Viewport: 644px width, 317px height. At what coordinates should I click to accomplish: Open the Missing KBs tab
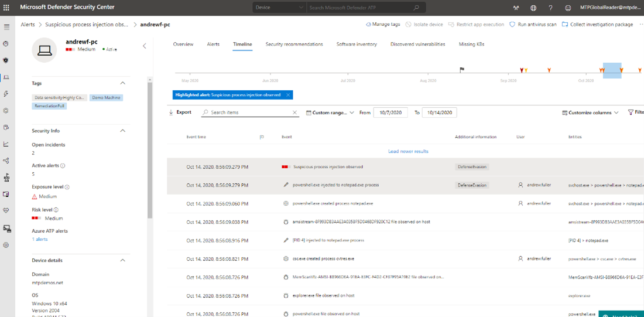pos(471,44)
